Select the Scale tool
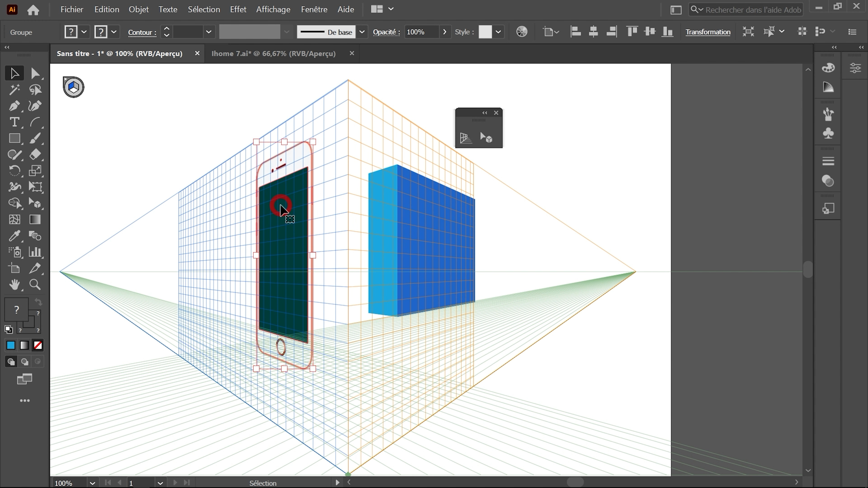Image resolution: width=868 pixels, height=488 pixels. [x=35, y=171]
